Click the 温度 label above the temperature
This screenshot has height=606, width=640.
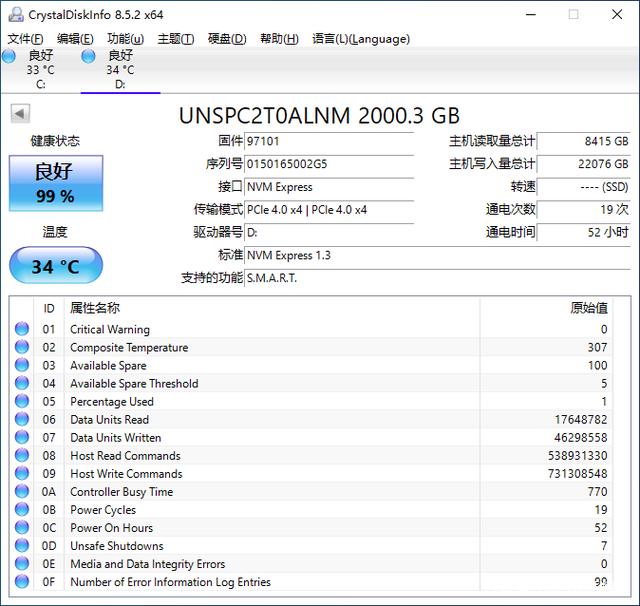coord(55,232)
